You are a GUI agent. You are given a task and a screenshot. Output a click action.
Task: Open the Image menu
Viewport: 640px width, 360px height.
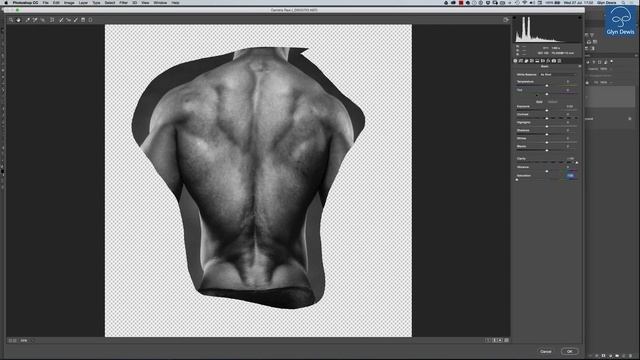click(x=69, y=2)
